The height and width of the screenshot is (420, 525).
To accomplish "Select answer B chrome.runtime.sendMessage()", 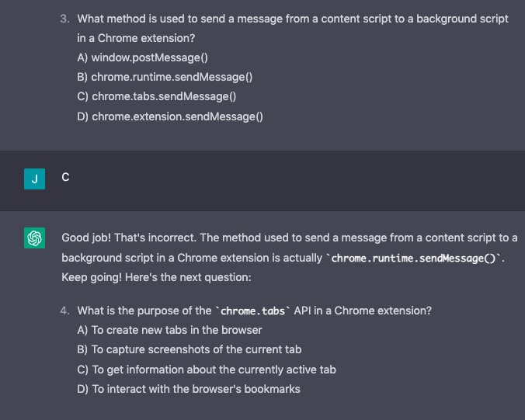I will [x=165, y=77].
